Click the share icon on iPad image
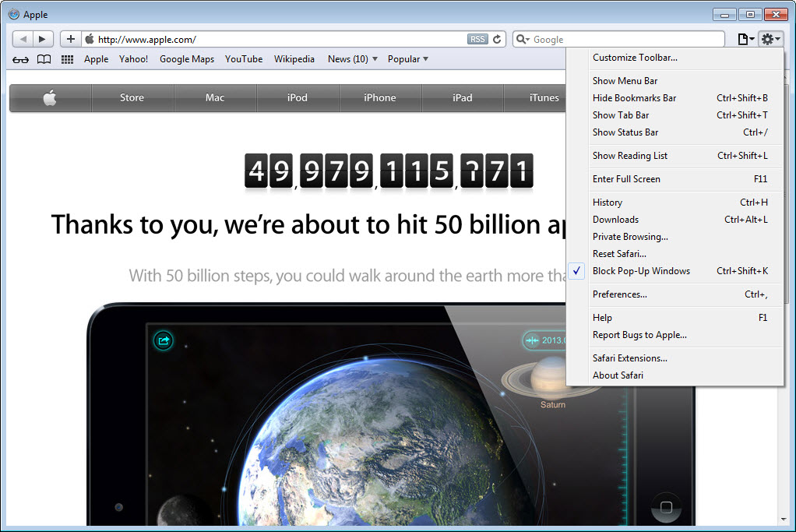The image size is (796, 532). point(164,340)
